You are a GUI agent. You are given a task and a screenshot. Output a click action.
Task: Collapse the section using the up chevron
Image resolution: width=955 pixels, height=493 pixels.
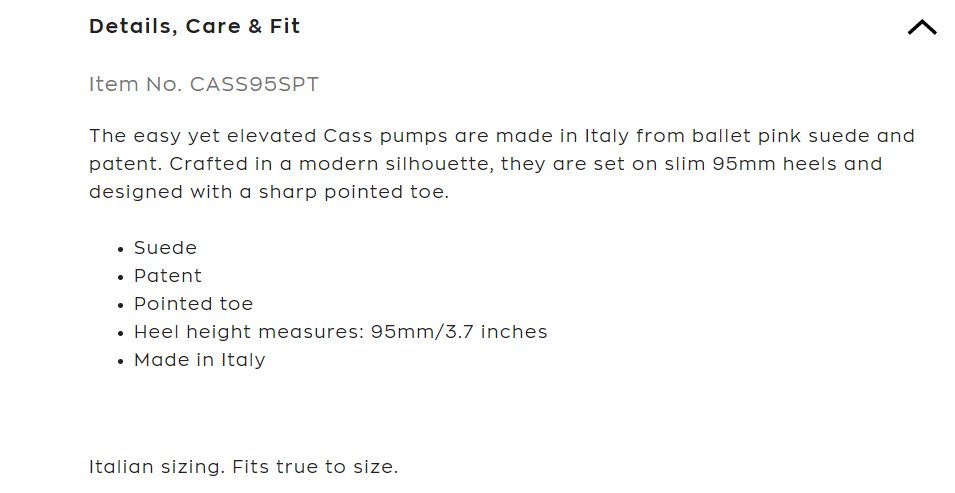921,28
